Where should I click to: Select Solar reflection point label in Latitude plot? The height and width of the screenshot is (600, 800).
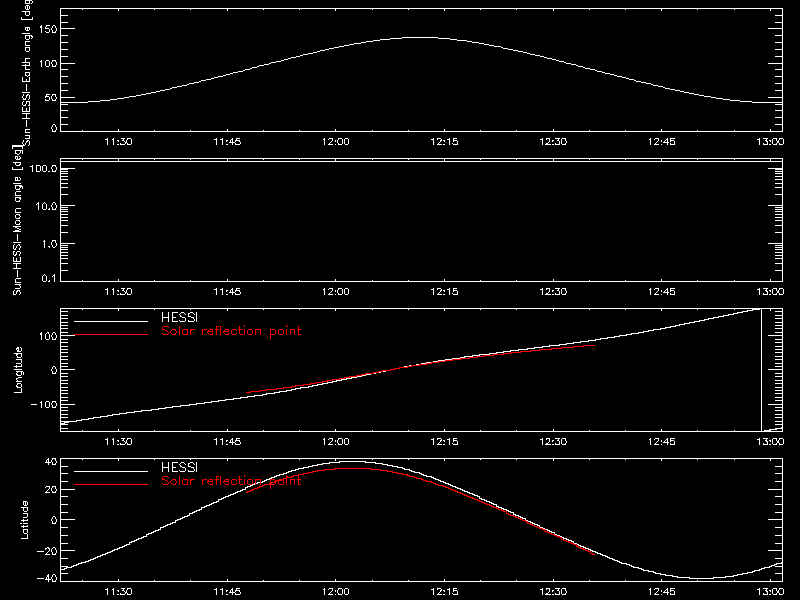coord(231,481)
